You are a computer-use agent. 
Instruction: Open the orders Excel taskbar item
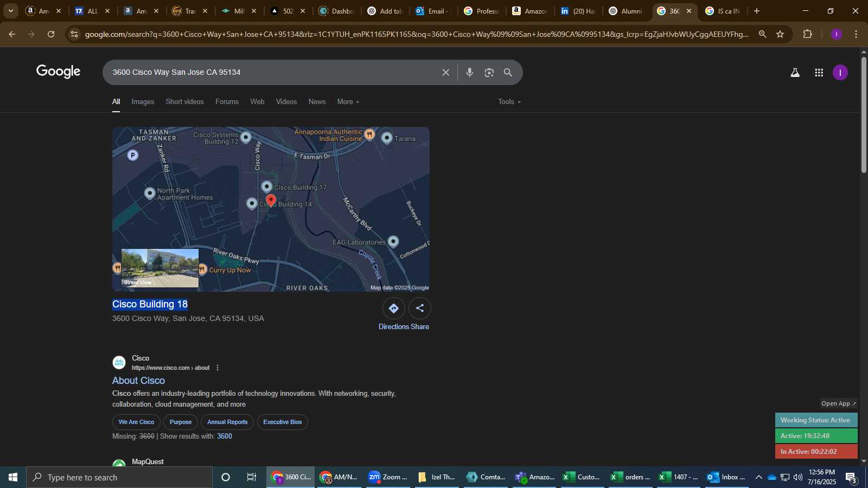[630, 477]
